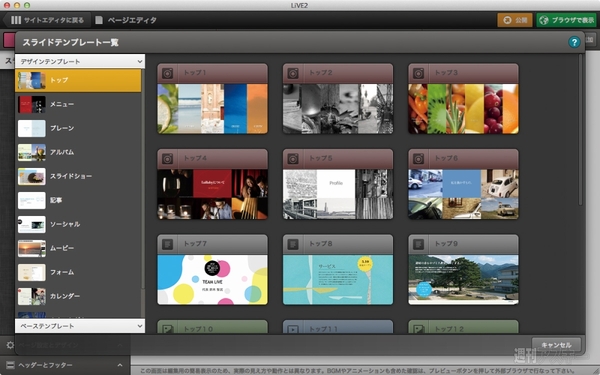This screenshot has width=600, height=375.
Task: Click the ブラウザで表示 button
Action: click(566, 20)
